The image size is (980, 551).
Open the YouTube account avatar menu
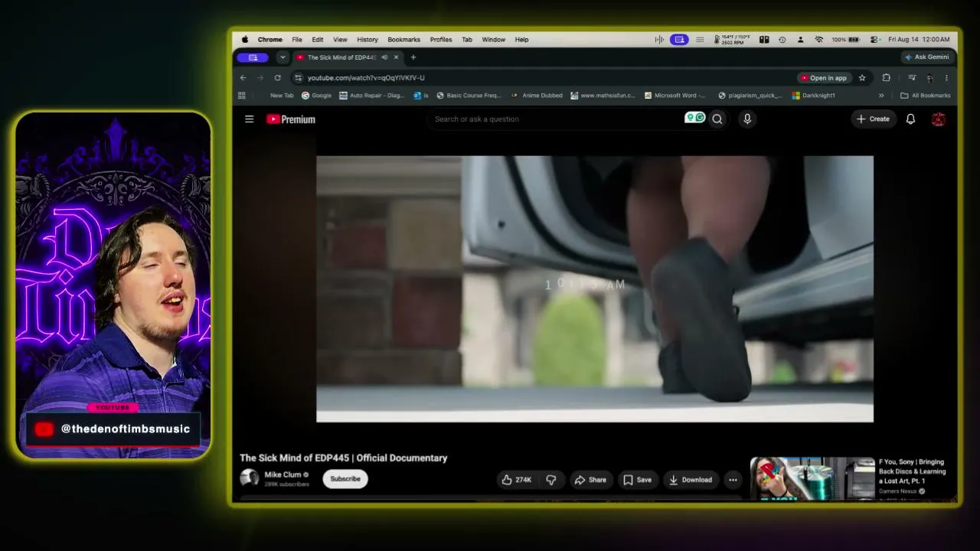point(938,119)
